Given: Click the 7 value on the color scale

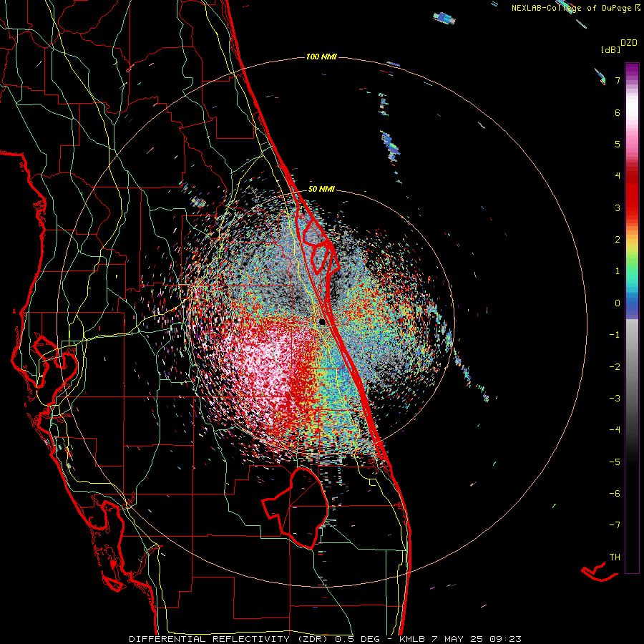Looking at the screenshot, I should coord(618,80).
